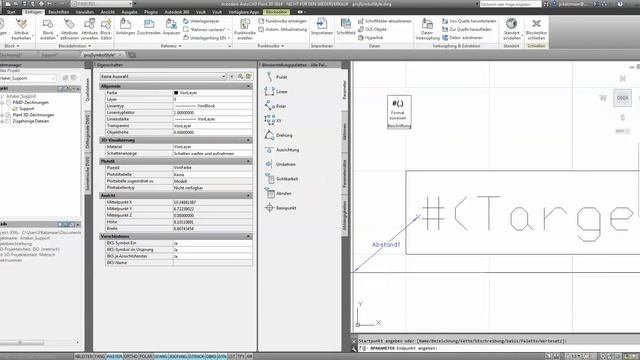Select the Drehung parameter tool
640x360 pixels.
tap(278, 135)
